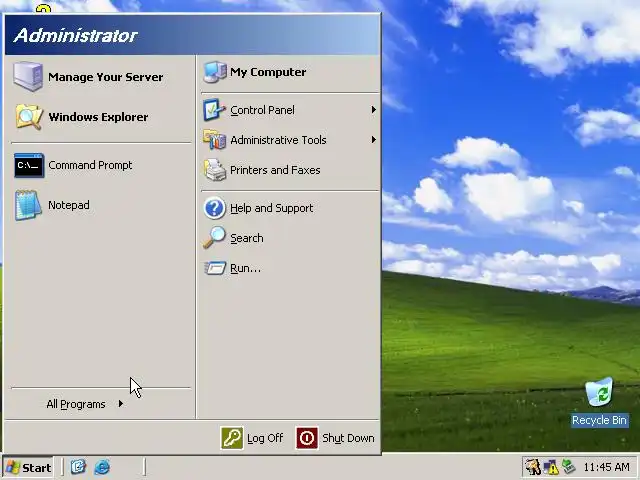Screen dimensions: 640x480
Task: Open the All Programs label
Action: click(76, 404)
